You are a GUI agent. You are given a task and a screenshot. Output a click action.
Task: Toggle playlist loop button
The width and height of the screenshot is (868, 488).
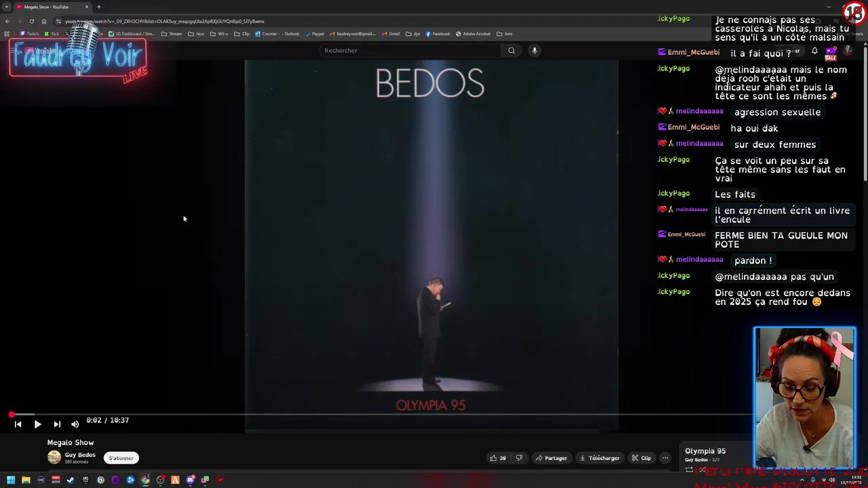tap(689, 470)
